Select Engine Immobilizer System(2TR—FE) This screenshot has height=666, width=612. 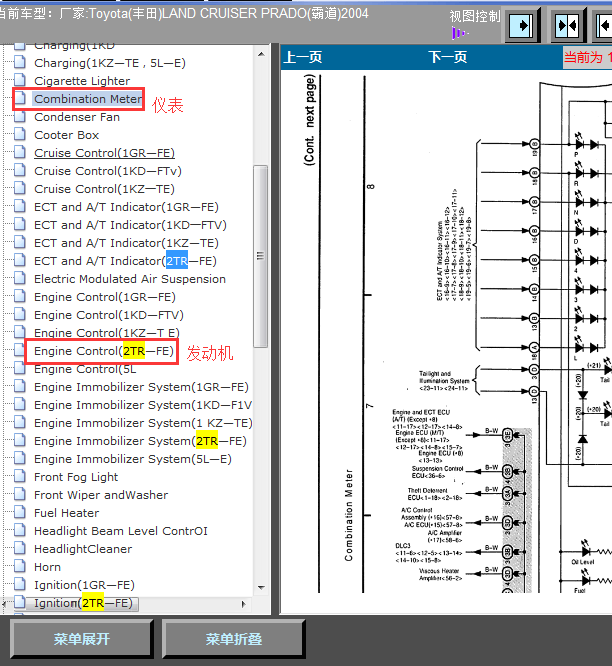140,441
